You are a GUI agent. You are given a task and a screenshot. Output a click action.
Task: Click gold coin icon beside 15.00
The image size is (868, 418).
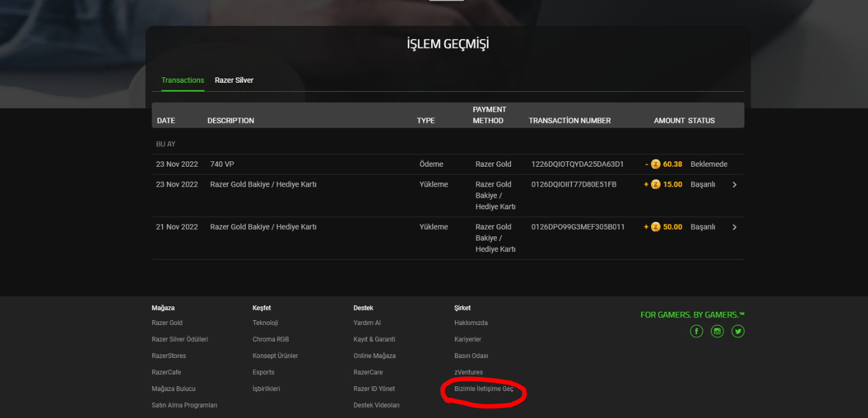tap(656, 185)
